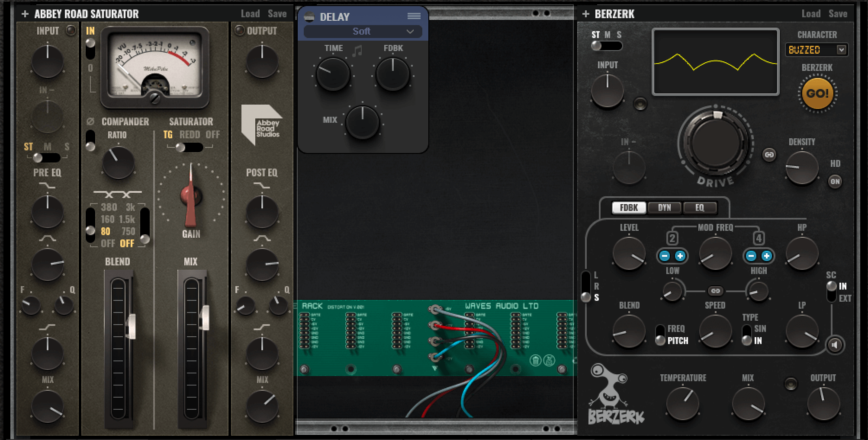Toggle the TG REDD OFF saturator switch
The height and width of the screenshot is (440, 868).
pyautogui.click(x=190, y=147)
